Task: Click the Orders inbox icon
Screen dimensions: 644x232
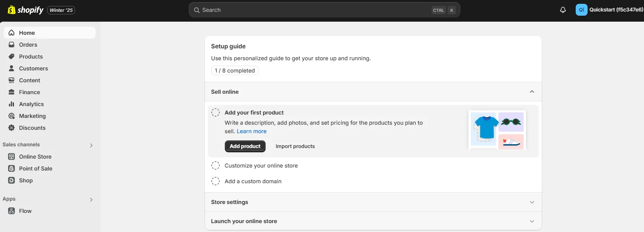Action: (x=11, y=45)
